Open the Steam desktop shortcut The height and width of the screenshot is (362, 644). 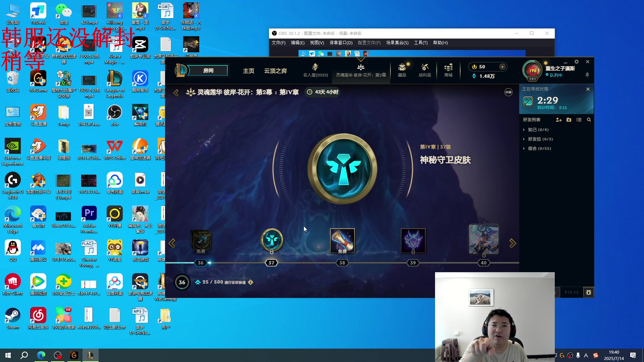point(13,318)
